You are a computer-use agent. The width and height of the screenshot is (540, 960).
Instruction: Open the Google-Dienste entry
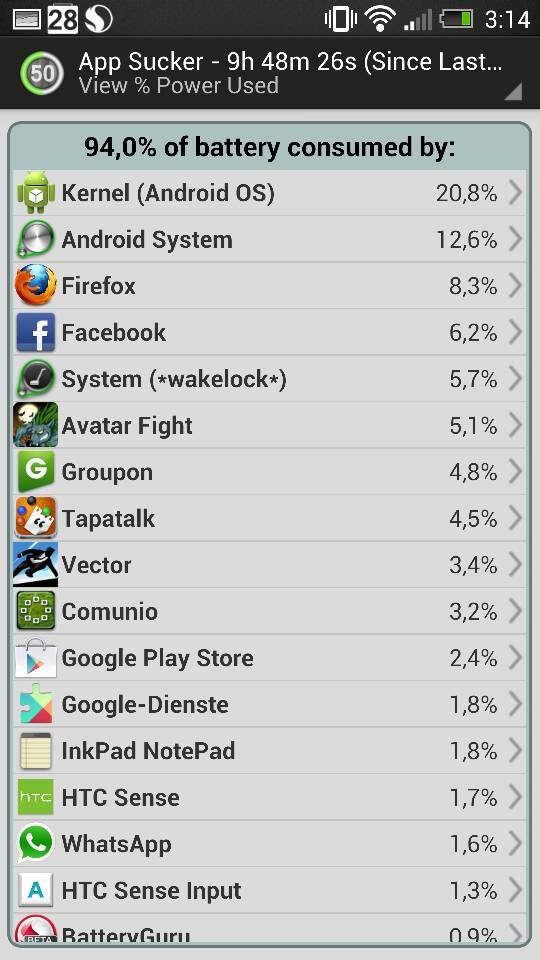270,704
